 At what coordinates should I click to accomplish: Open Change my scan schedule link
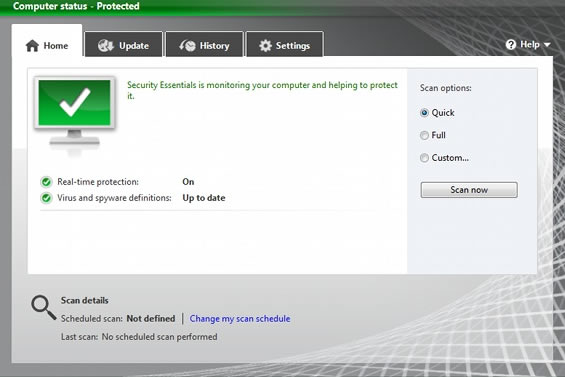point(240,319)
